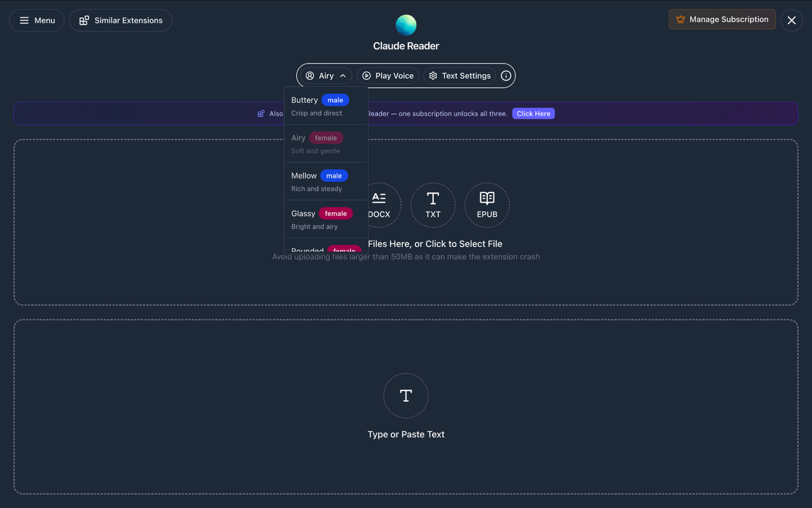Open Text Settings
Viewport: 812px width, 508px height.
(460, 76)
